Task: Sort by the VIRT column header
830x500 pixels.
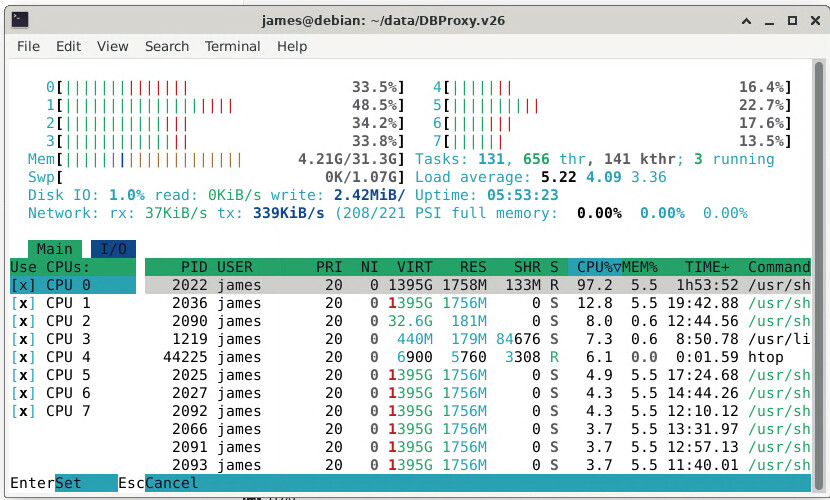Action: coord(414,267)
